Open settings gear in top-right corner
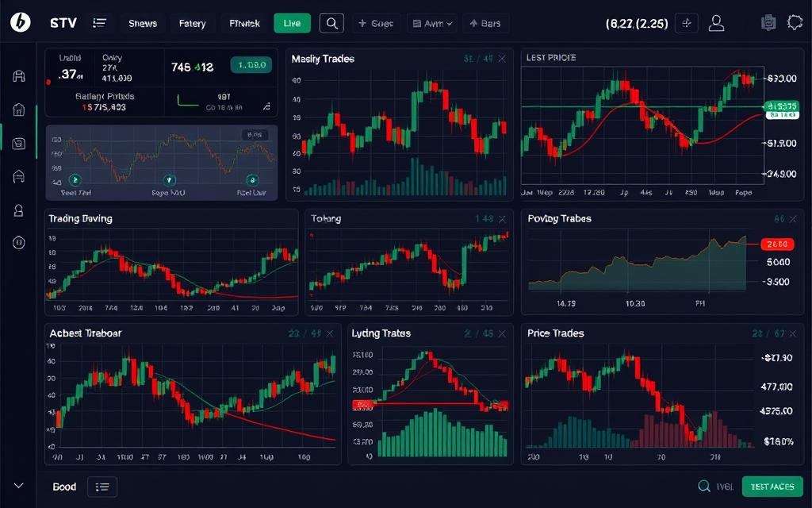Viewport: 812px width, 508px height. 795,23
